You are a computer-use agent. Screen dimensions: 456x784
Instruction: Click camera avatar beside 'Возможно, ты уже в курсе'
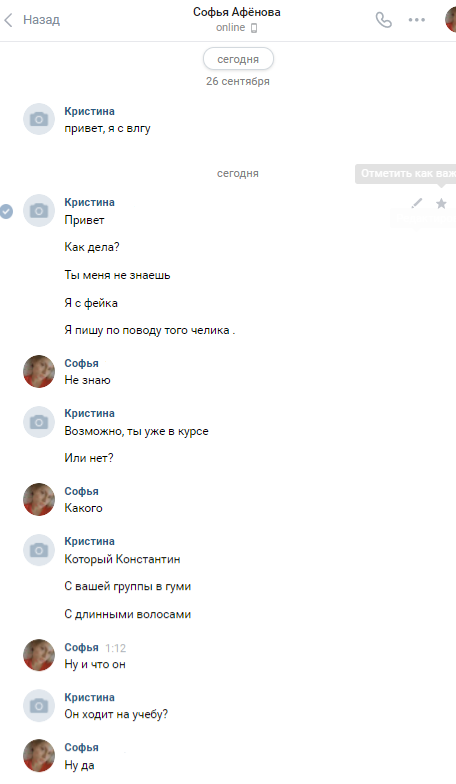point(39,422)
